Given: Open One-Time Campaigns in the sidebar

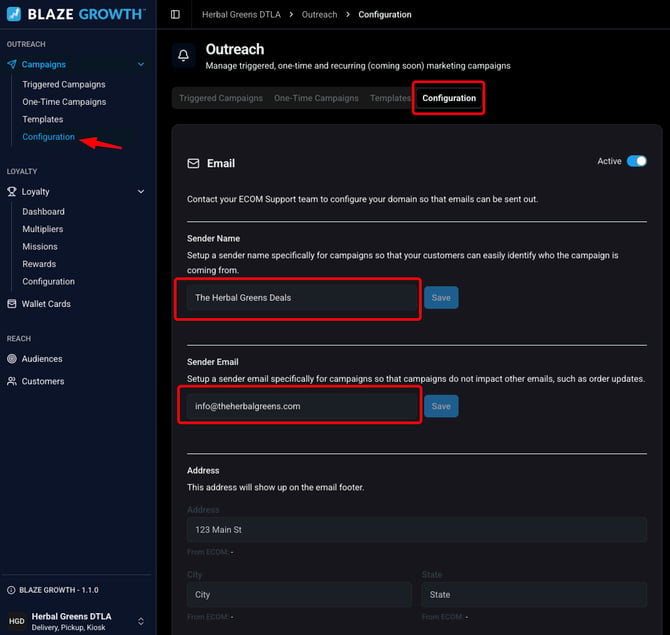Looking at the screenshot, I should (x=64, y=102).
